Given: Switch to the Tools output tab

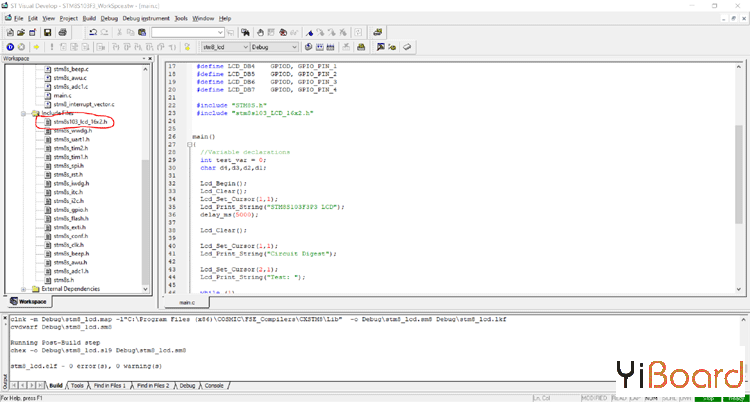Looking at the screenshot, I should click(x=77, y=385).
